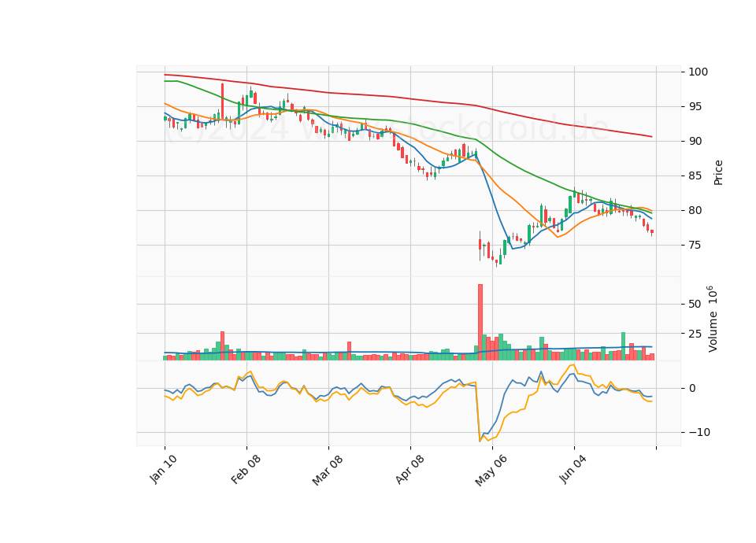The image size is (756, 543).
Task: Click the Volume 10^6 axis title
Action: [x=712, y=319]
